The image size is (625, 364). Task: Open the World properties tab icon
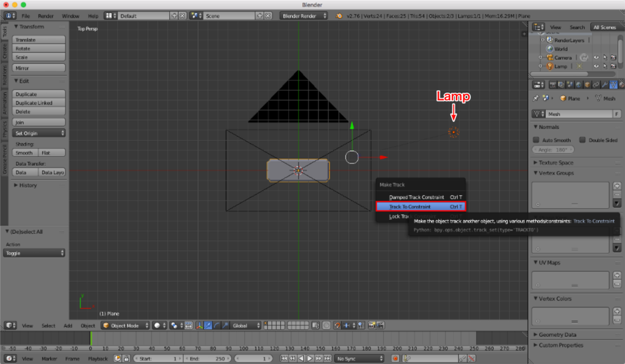(579, 85)
